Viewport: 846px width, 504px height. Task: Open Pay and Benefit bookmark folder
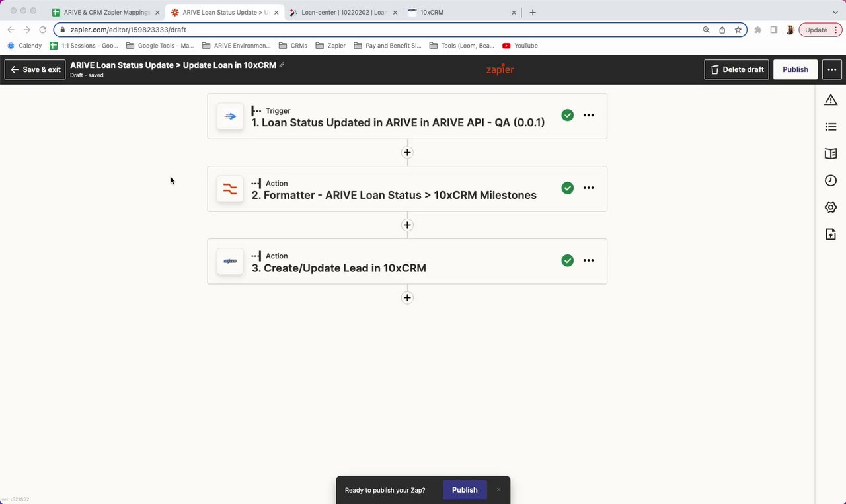coord(388,46)
